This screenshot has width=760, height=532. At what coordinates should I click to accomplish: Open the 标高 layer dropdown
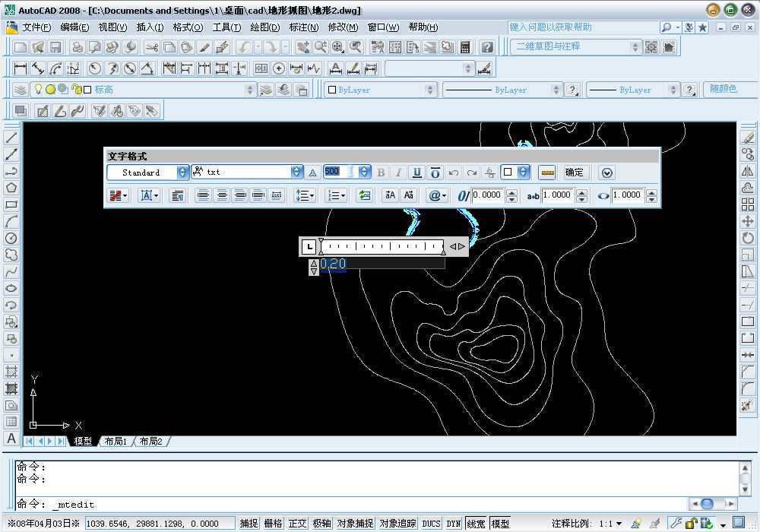click(251, 90)
